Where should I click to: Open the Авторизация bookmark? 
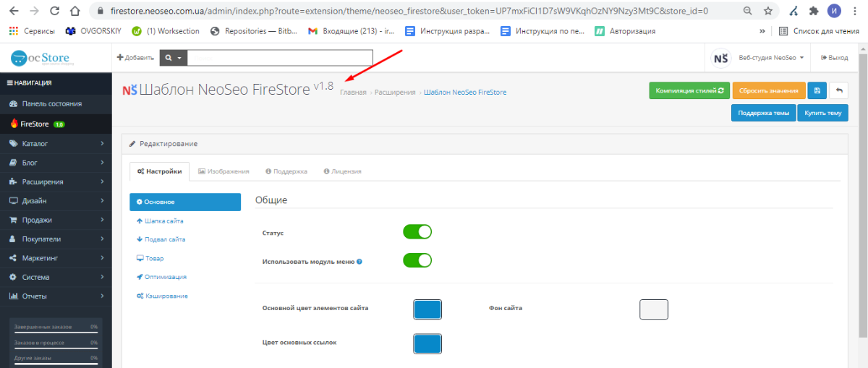pos(625,31)
